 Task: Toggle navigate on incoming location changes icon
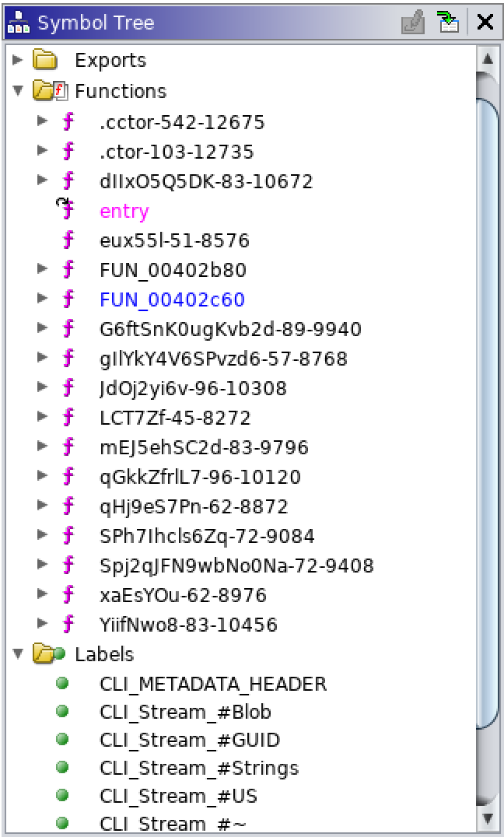tap(448, 22)
